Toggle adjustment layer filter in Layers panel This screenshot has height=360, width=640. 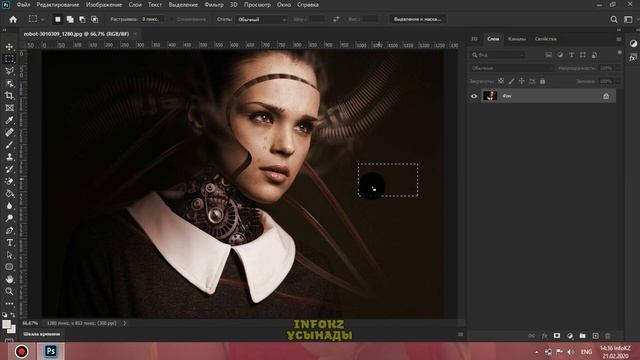(x=560, y=55)
